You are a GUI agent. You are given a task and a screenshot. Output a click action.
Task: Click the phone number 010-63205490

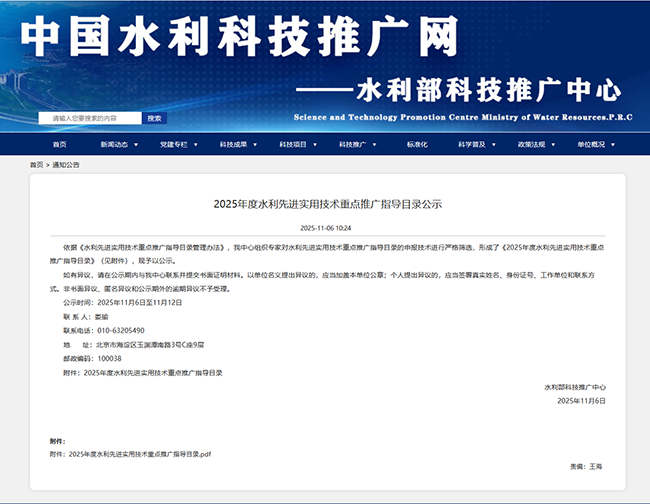pyautogui.click(x=121, y=331)
